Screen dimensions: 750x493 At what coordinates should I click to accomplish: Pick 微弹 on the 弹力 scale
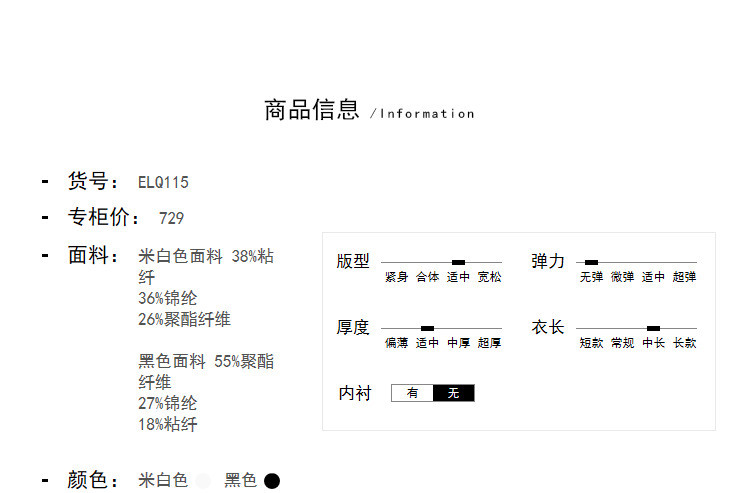click(x=622, y=277)
